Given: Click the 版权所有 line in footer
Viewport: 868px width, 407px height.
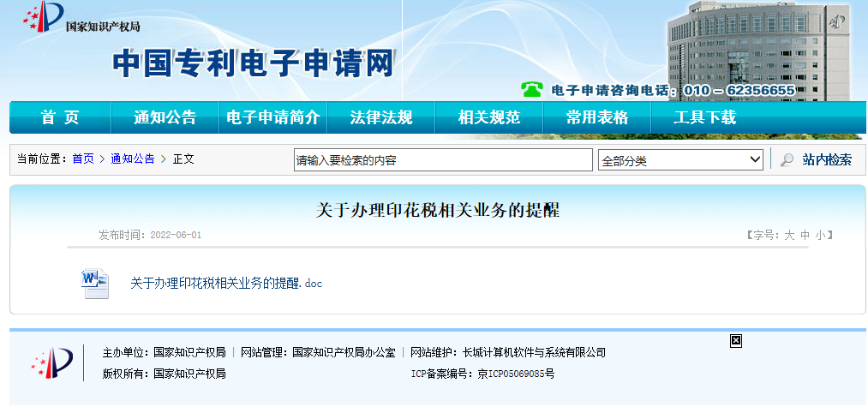Looking at the screenshot, I should pos(164,374).
